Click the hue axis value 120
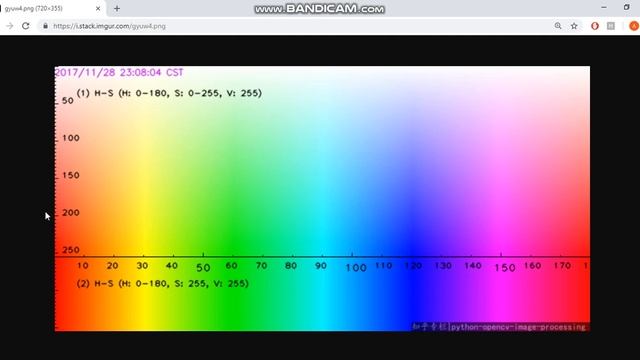The image size is (640, 360). click(x=413, y=266)
